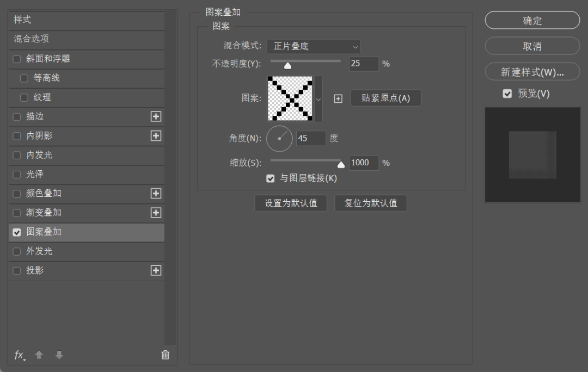
Task: Open the 混合模式 blend mode dropdown
Action: click(x=313, y=47)
